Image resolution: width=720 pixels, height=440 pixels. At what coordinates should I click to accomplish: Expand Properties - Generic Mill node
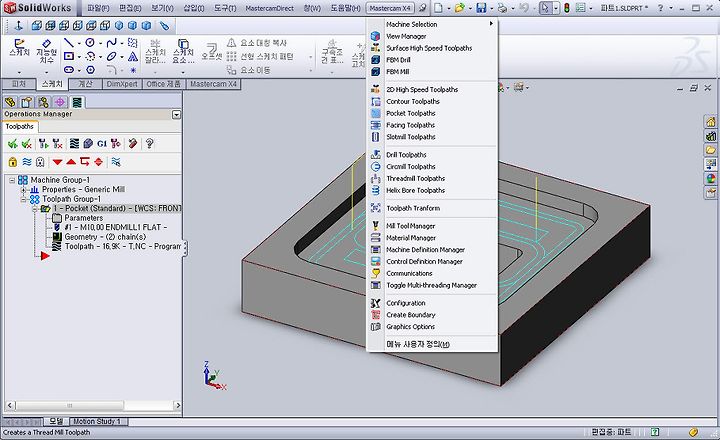23,190
